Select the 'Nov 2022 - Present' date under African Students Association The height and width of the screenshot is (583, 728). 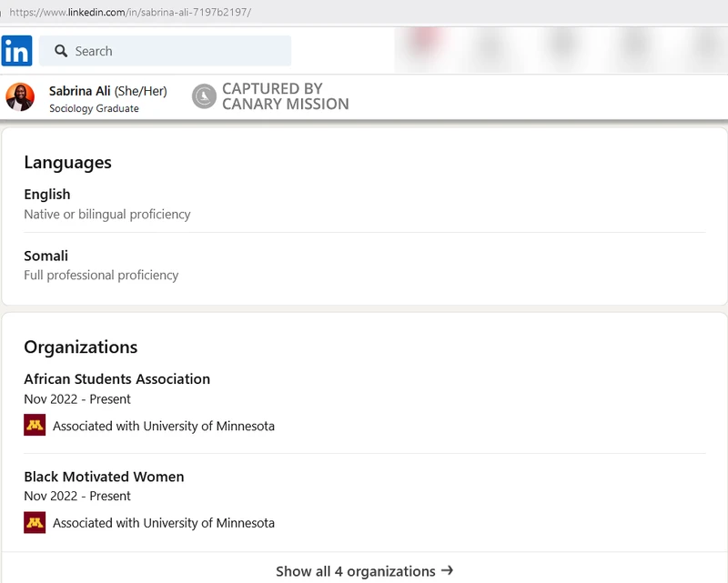coord(77,399)
